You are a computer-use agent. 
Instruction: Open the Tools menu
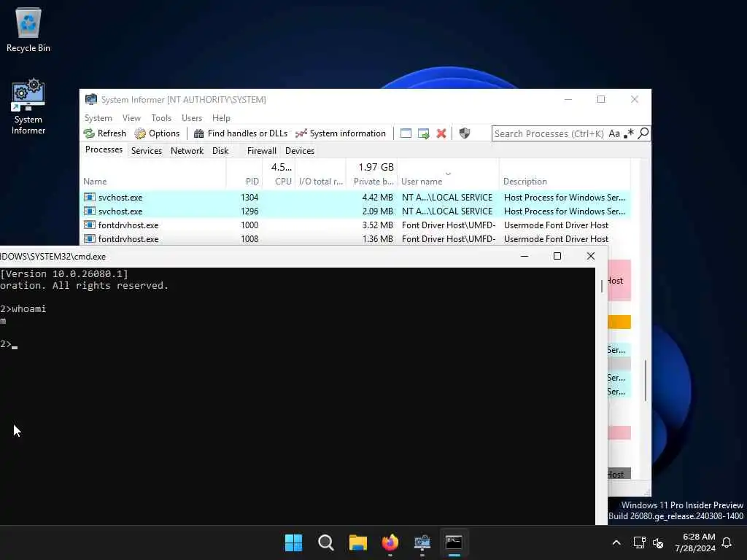point(161,117)
